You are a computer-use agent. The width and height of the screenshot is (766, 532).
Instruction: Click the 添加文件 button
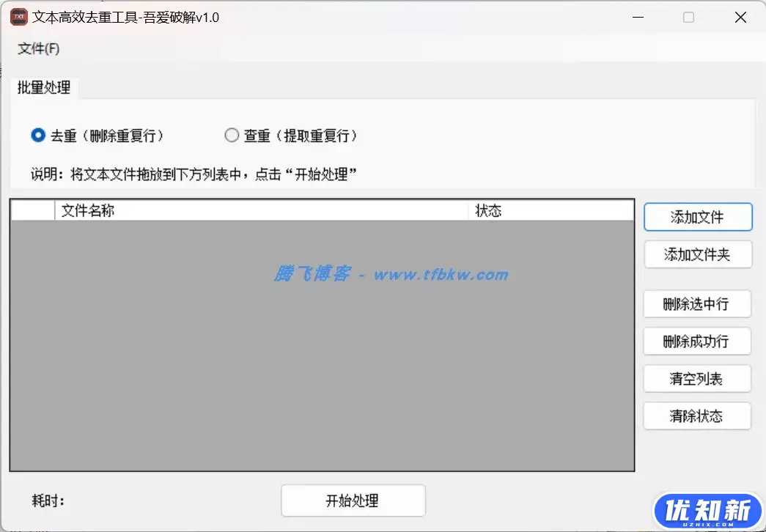pyautogui.click(x=697, y=217)
